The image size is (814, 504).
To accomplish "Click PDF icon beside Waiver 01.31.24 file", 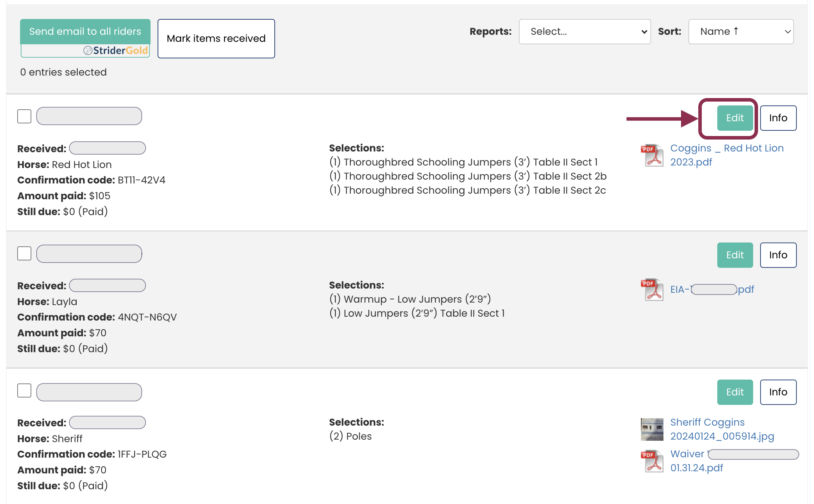I will tap(652, 461).
